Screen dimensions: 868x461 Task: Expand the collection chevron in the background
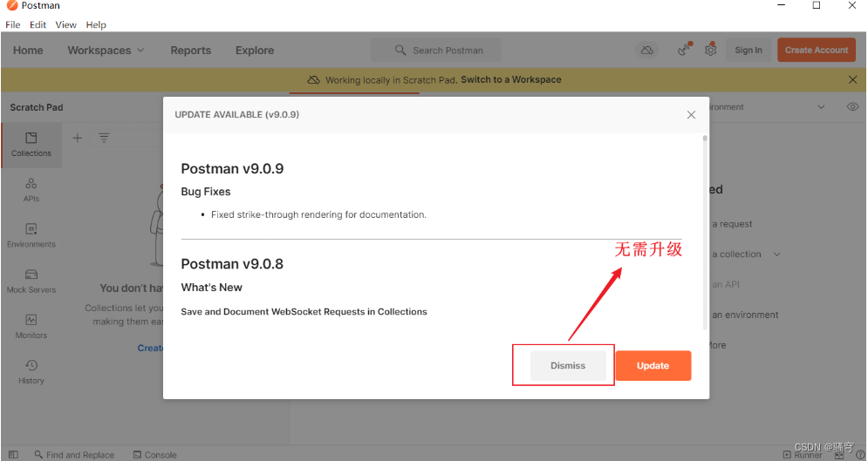coord(777,254)
